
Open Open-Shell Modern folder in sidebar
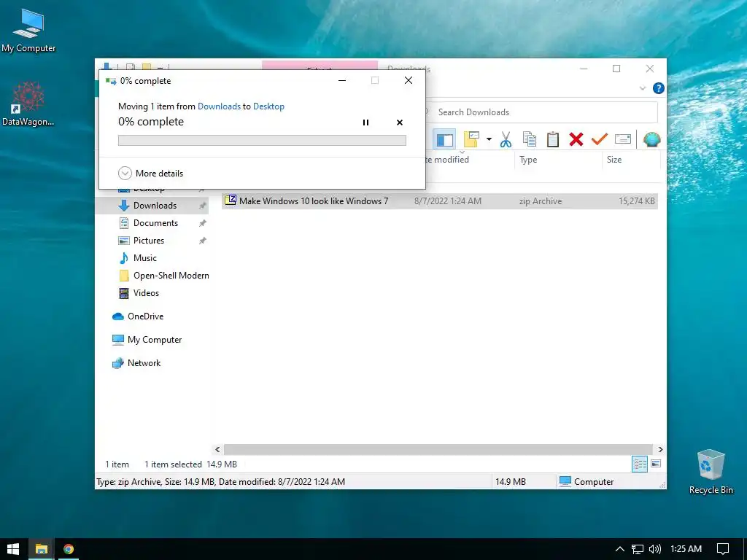pyautogui.click(x=171, y=275)
